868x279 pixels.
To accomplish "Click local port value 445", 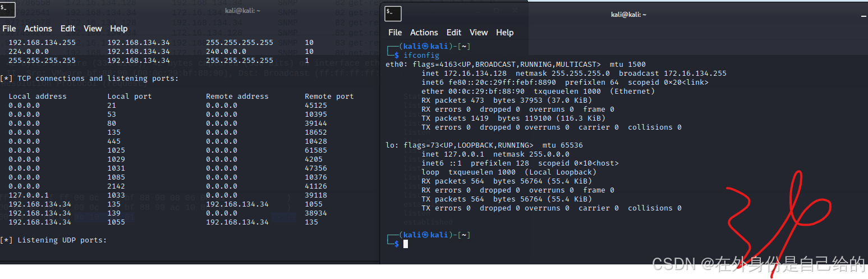I will (x=114, y=141).
